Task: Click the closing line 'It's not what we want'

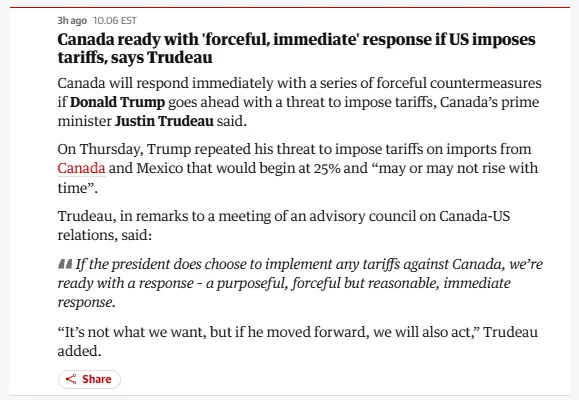Action: (298, 341)
